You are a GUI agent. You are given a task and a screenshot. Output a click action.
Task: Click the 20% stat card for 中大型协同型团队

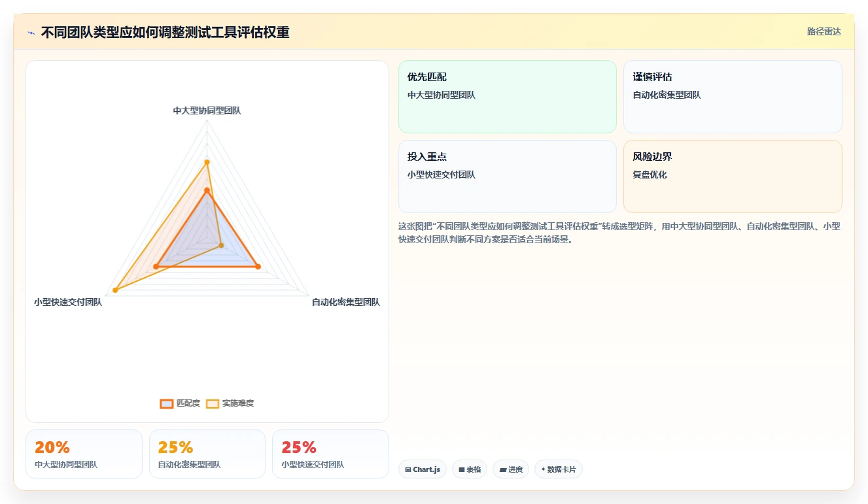pos(84,454)
